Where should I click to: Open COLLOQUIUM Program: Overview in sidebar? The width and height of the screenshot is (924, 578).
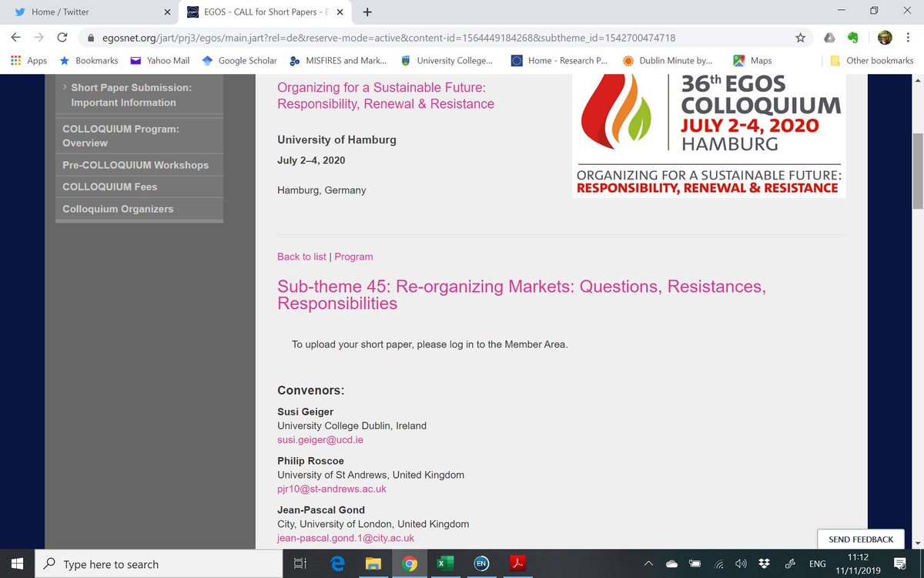point(139,136)
